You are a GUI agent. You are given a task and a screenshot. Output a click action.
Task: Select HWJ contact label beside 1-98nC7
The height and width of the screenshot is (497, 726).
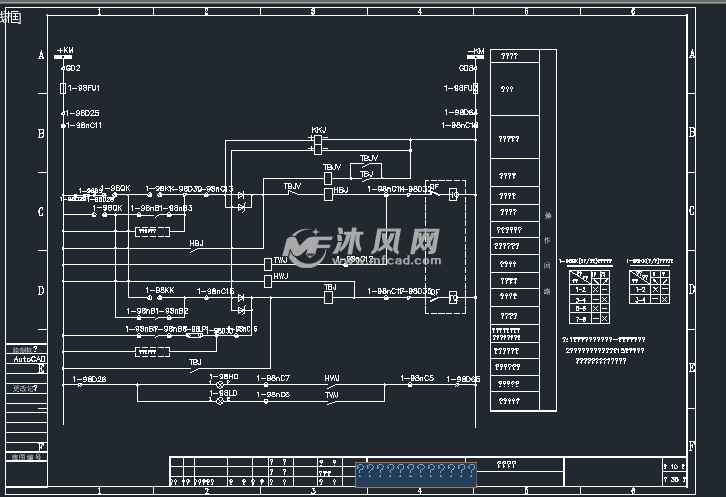pyautogui.click(x=332, y=378)
